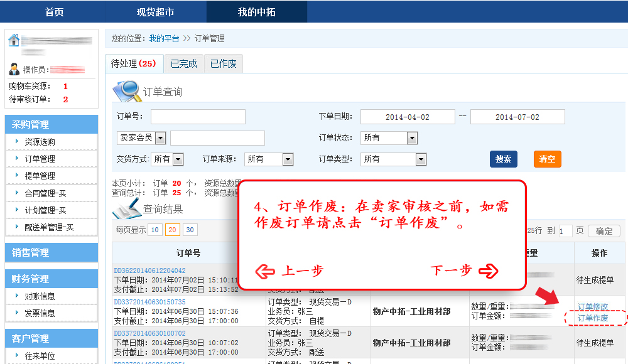Click the 订单作废 link
Image resolution: width=628 pixels, height=364 pixels.
(x=593, y=318)
